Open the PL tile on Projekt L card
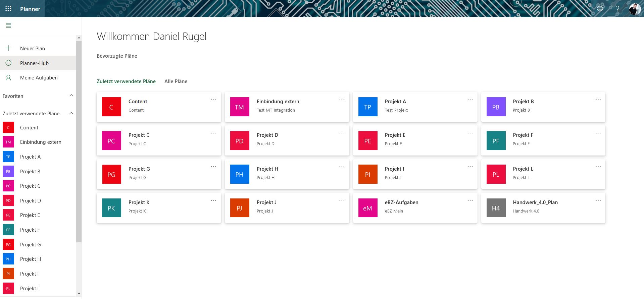This screenshot has height=299, width=644. (x=496, y=174)
